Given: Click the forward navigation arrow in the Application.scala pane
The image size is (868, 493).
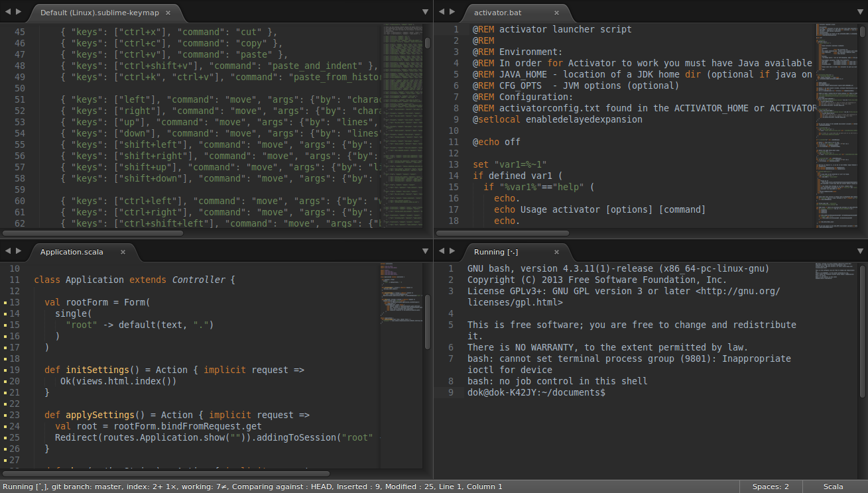Looking at the screenshot, I should (x=19, y=251).
